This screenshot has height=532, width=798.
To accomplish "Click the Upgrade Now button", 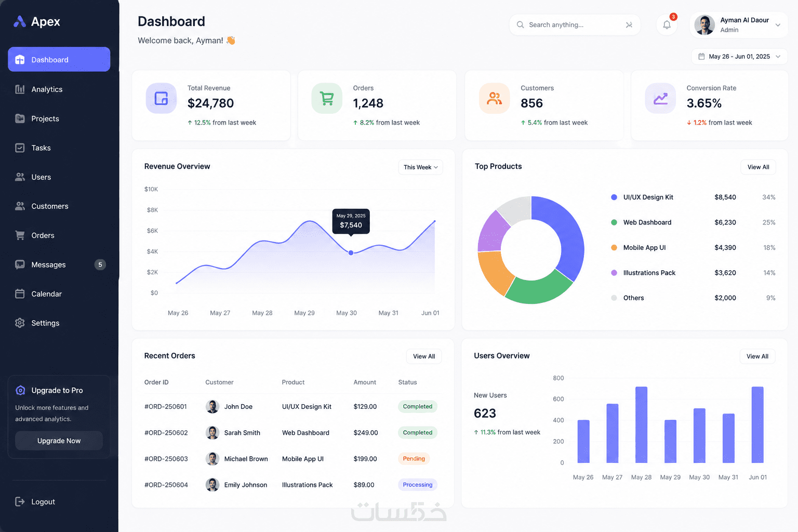I will (59, 441).
